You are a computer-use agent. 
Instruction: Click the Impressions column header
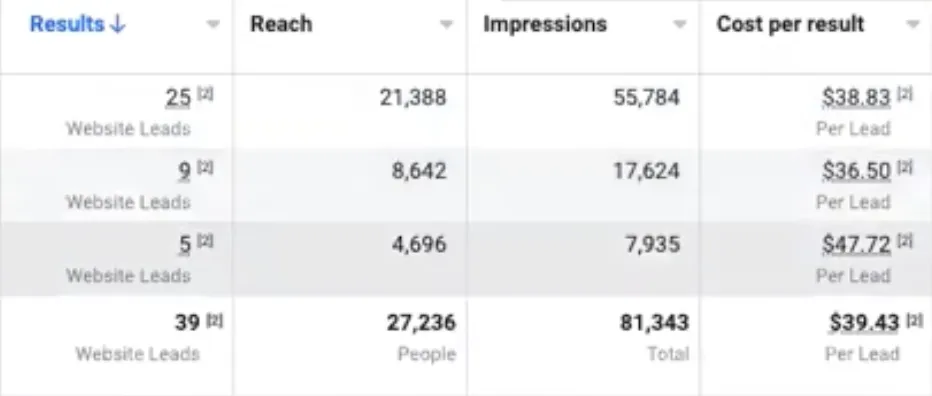[545, 24]
